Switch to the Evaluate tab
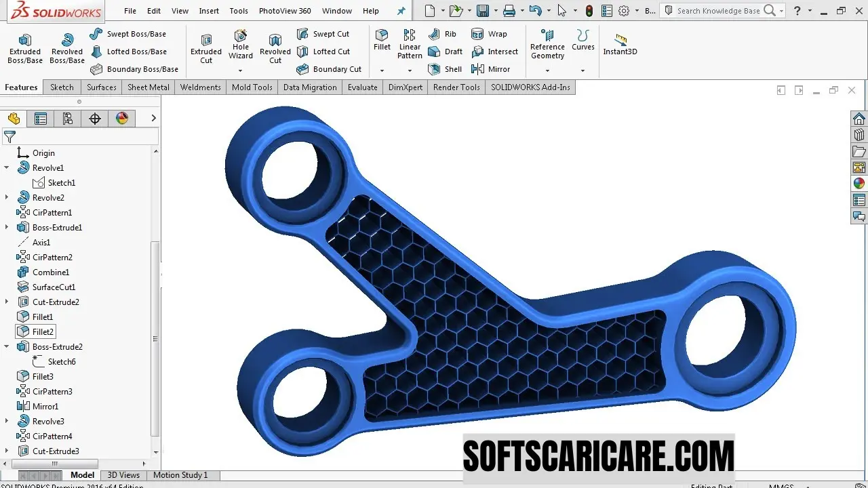The width and height of the screenshot is (868, 488). point(363,87)
